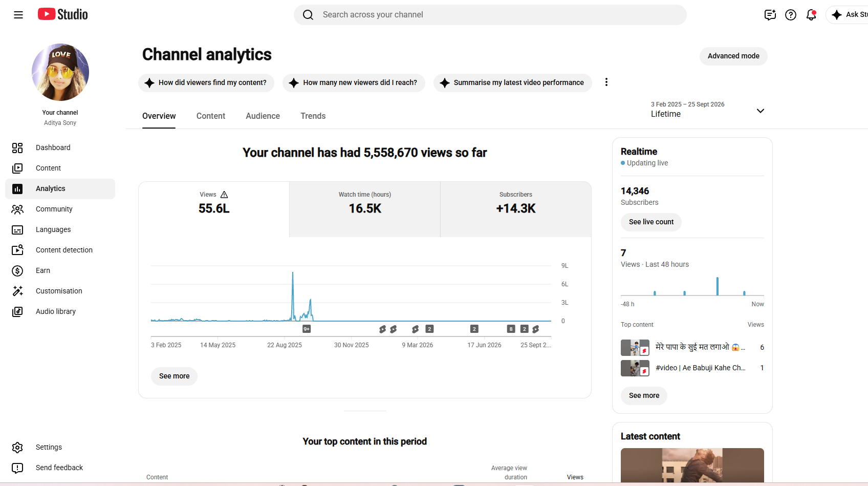
Task: Click the Earn dollar icon
Action: click(17, 271)
